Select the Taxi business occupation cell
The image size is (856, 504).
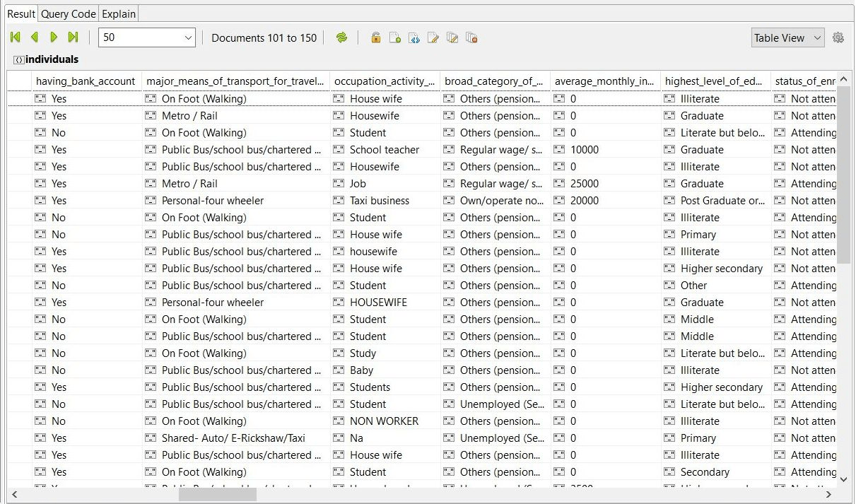coord(380,201)
